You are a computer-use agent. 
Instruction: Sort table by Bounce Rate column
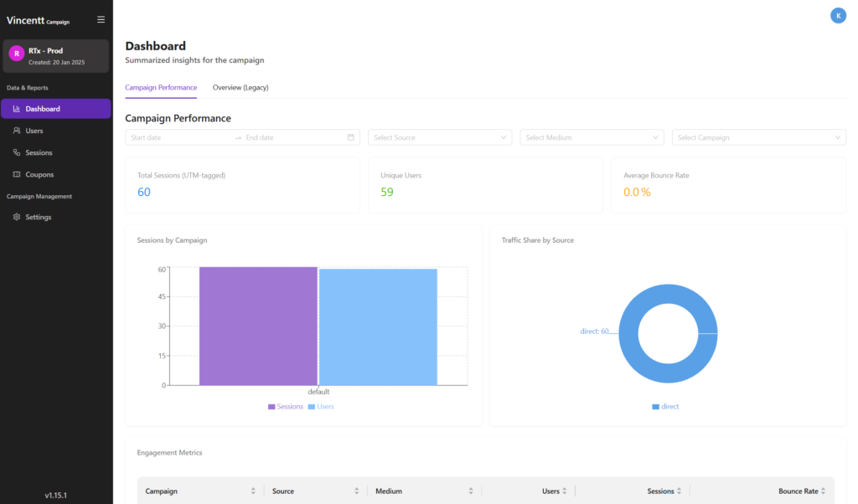pos(824,491)
